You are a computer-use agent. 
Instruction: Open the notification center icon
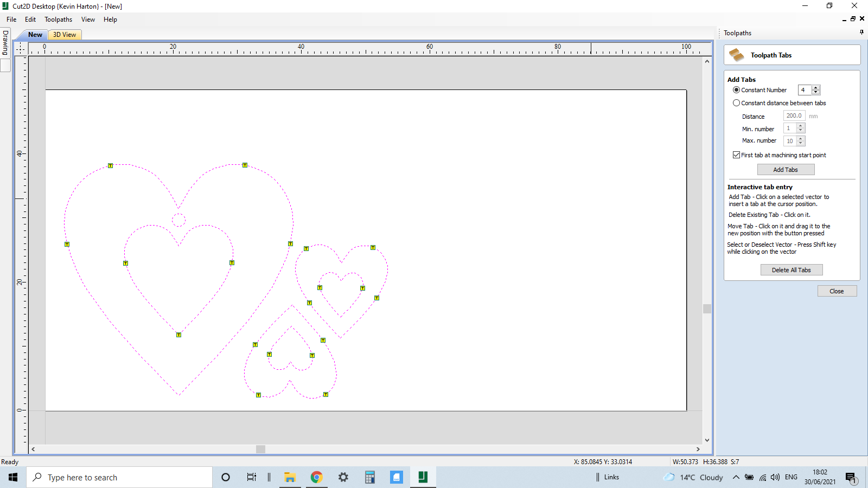pos(851,478)
